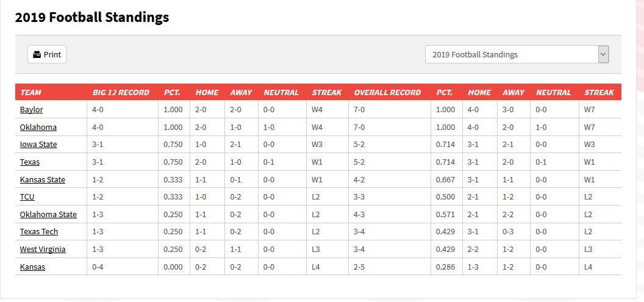This screenshot has height=302, width=644.
Task: Click the TEAM column header
Action: click(x=31, y=93)
